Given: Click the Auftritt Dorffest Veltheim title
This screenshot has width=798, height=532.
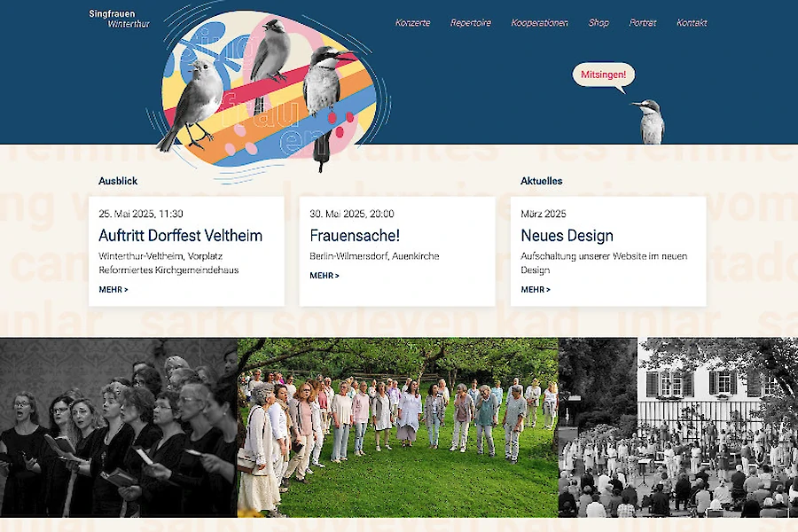Looking at the screenshot, I should click(181, 236).
